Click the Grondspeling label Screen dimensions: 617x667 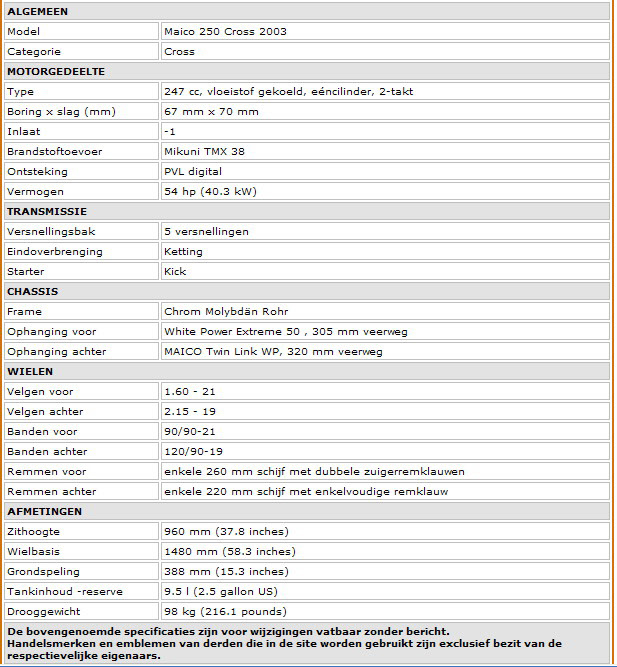click(x=43, y=571)
